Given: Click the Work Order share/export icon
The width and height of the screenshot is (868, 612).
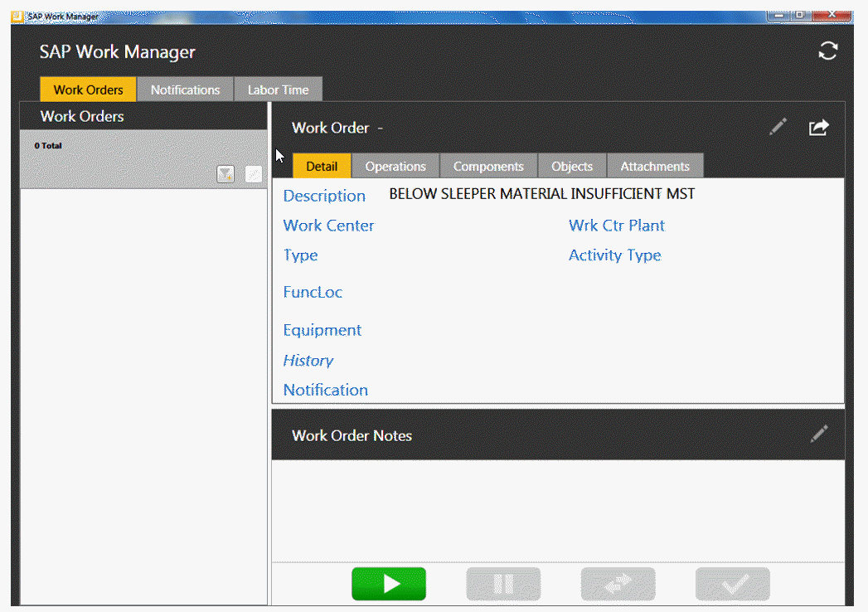Looking at the screenshot, I should coord(819,128).
